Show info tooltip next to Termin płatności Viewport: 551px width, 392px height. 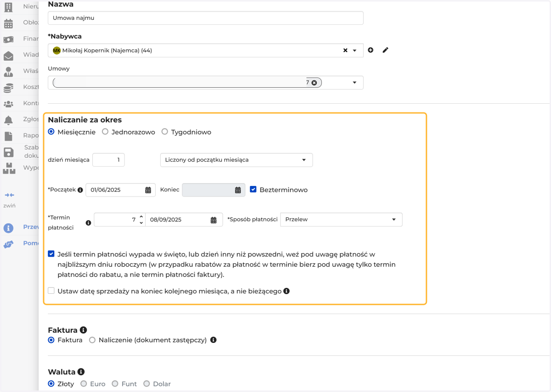coord(89,223)
